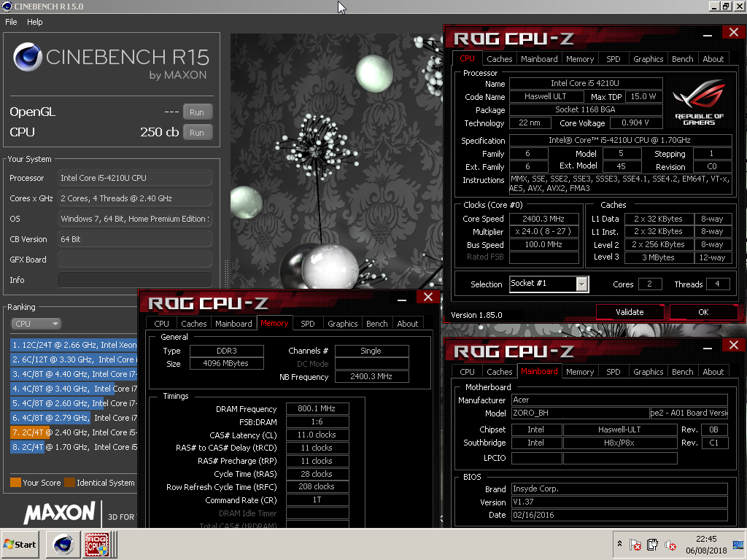Run the OpenGL benchmark
747x560 pixels.
tap(197, 112)
